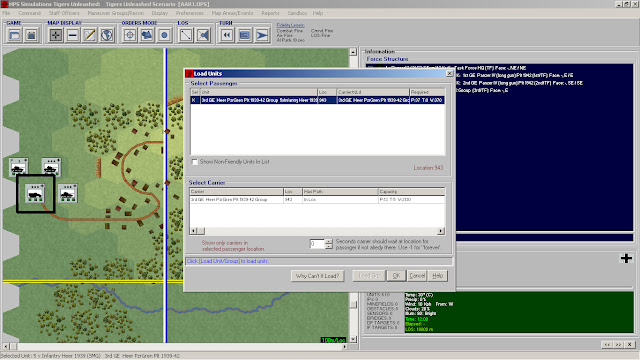Click the map zoom-out minus icon

[73, 35]
